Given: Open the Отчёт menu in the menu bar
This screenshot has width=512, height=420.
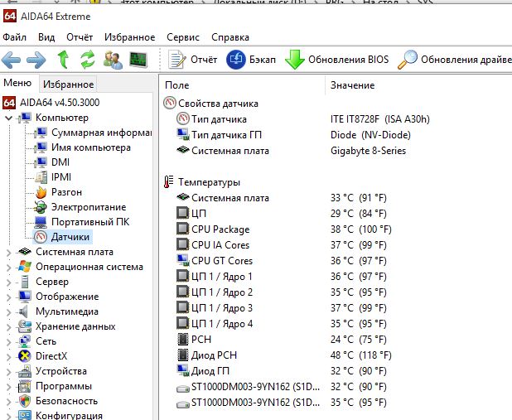Looking at the screenshot, I should (80, 37).
